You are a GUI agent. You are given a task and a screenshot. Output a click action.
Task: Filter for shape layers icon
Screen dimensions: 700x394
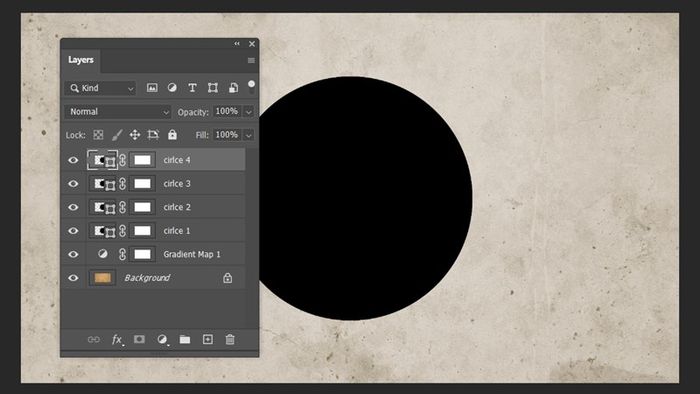[212, 88]
